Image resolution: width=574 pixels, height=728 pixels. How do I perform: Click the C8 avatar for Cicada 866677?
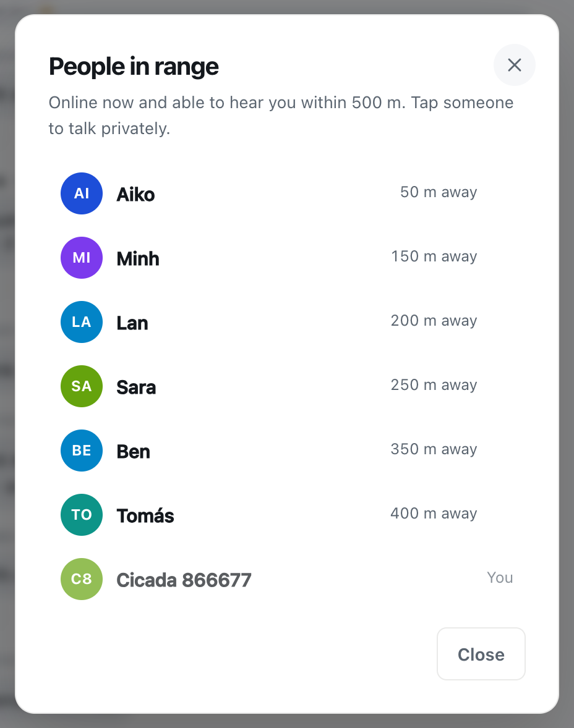pos(81,579)
